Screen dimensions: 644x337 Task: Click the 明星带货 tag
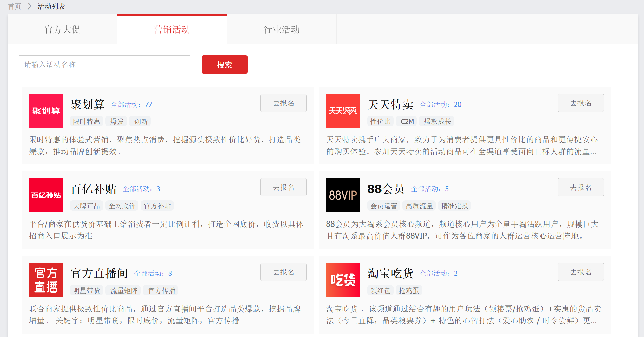86,291
